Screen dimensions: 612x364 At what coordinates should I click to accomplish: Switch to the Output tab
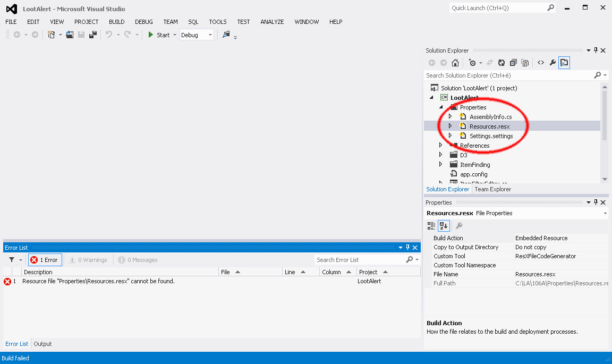(42, 344)
